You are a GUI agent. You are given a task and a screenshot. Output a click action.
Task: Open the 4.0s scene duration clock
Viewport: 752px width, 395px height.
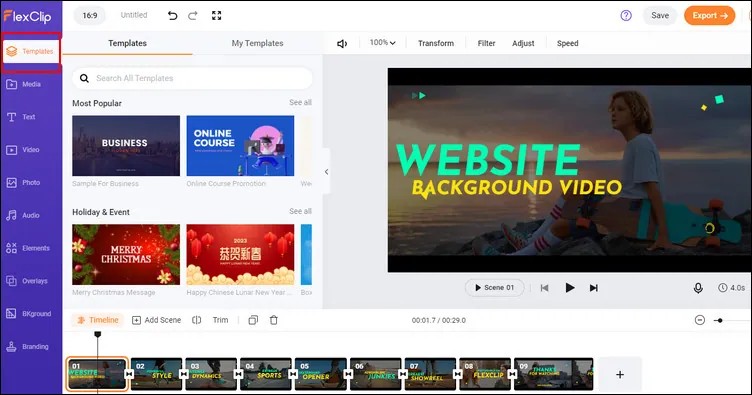click(x=731, y=288)
